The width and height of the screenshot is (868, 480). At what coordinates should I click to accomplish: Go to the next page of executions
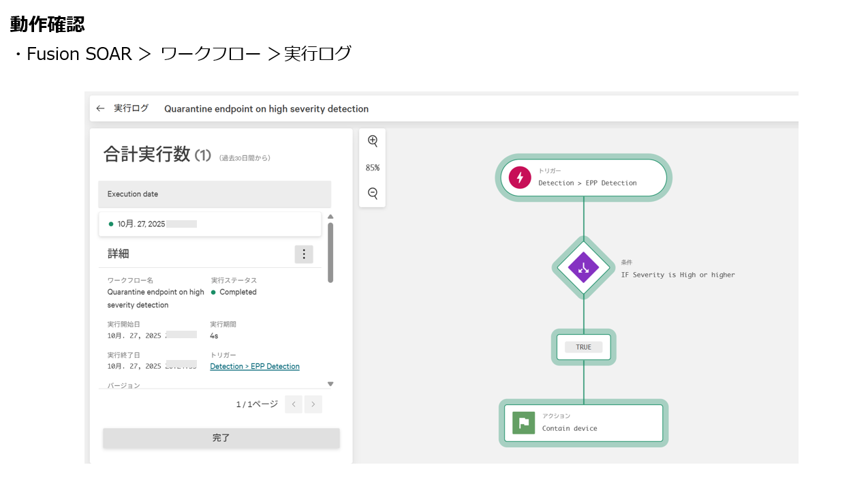pos(313,404)
